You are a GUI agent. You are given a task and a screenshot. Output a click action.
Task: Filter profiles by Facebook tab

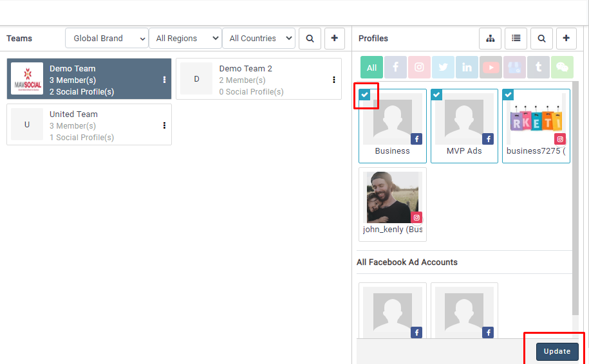coord(395,68)
